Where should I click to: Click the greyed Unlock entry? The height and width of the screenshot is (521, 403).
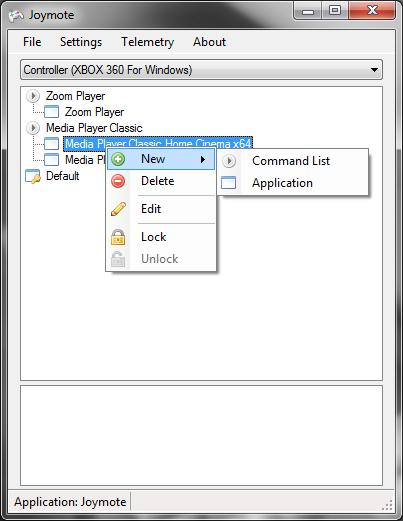click(161, 259)
